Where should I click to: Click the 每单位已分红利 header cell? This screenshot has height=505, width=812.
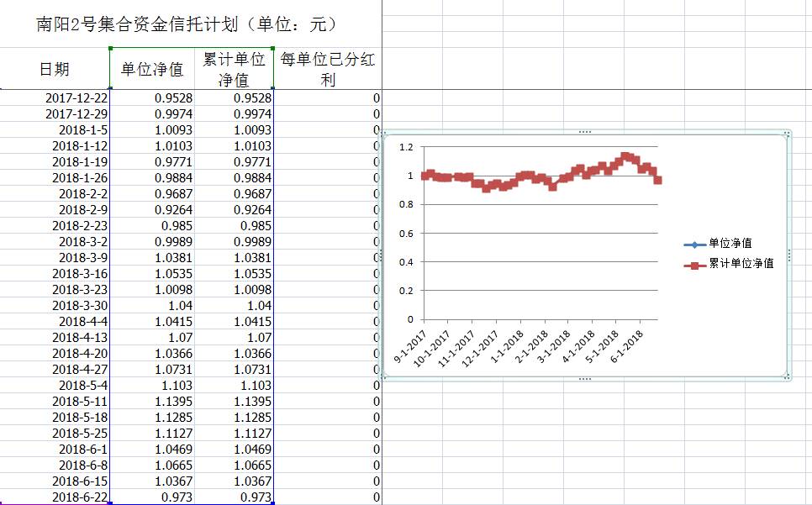(x=329, y=69)
